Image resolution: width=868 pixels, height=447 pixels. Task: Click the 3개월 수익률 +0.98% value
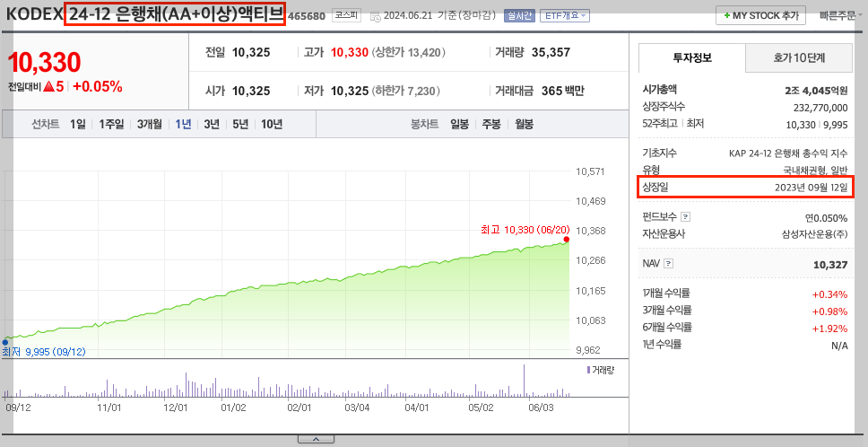tap(829, 311)
